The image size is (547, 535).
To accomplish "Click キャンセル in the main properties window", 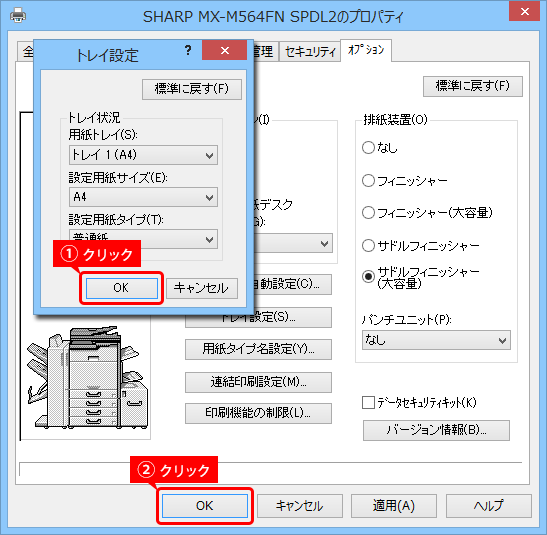I will point(300,506).
